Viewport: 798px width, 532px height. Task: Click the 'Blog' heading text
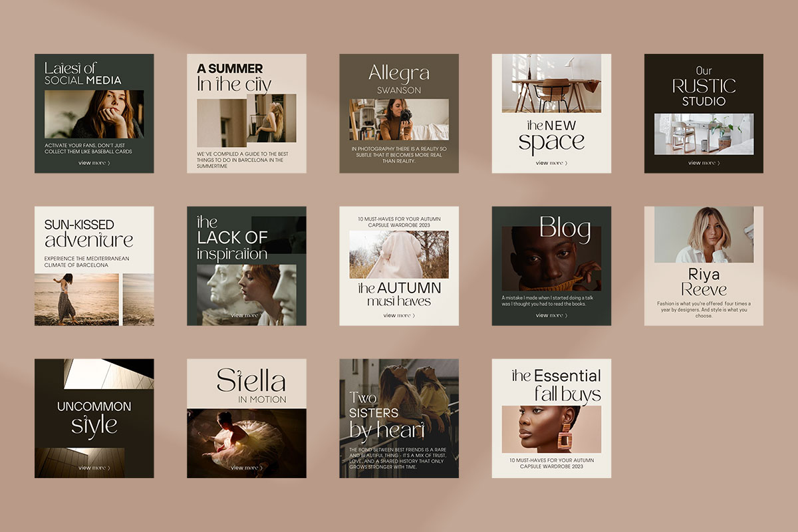pos(565,228)
